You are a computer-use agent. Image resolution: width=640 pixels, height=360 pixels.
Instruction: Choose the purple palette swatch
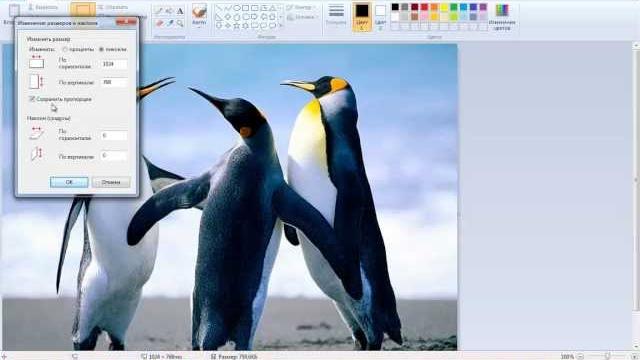[x=483, y=7]
